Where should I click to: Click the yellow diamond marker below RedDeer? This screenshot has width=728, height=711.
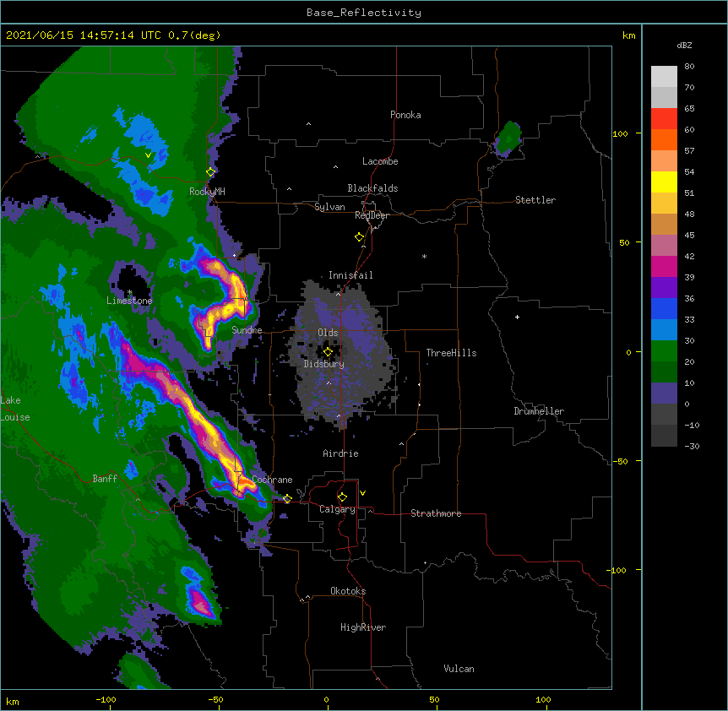(x=360, y=236)
